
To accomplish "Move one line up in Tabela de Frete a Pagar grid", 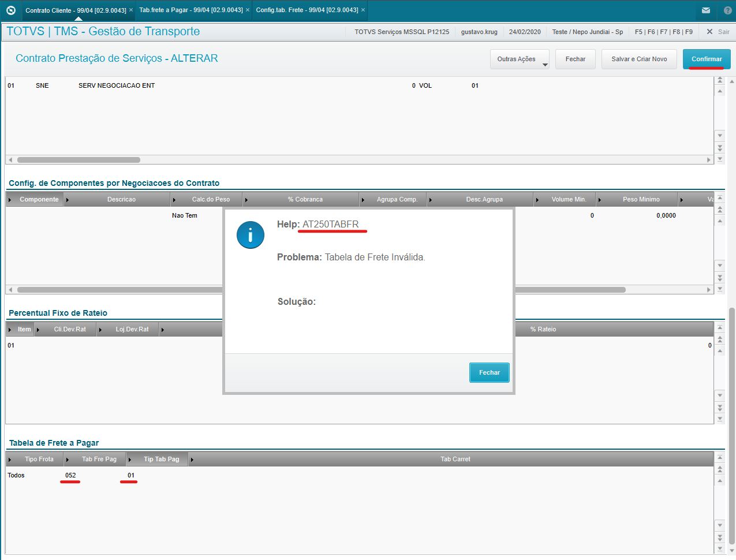I will coord(720,480).
